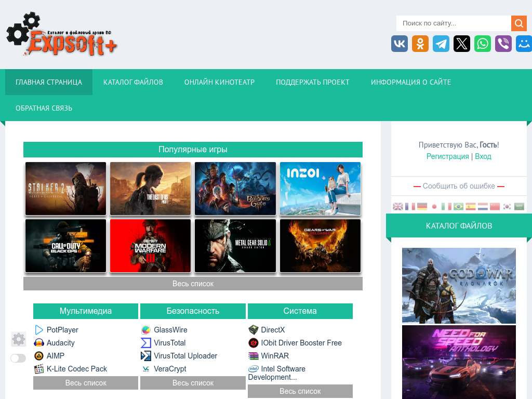The image size is (532, 399).
Task: Click the Вход login link
Action: [x=483, y=156]
